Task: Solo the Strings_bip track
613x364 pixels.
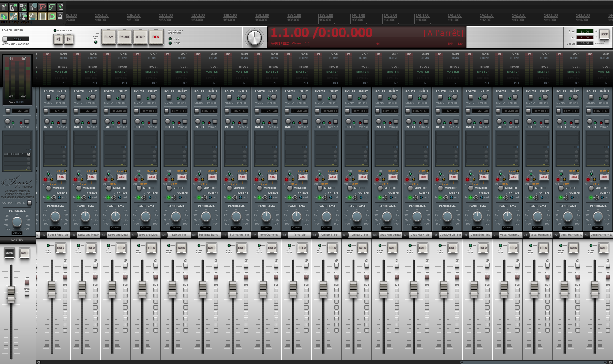Action: click(x=181, y=248)
